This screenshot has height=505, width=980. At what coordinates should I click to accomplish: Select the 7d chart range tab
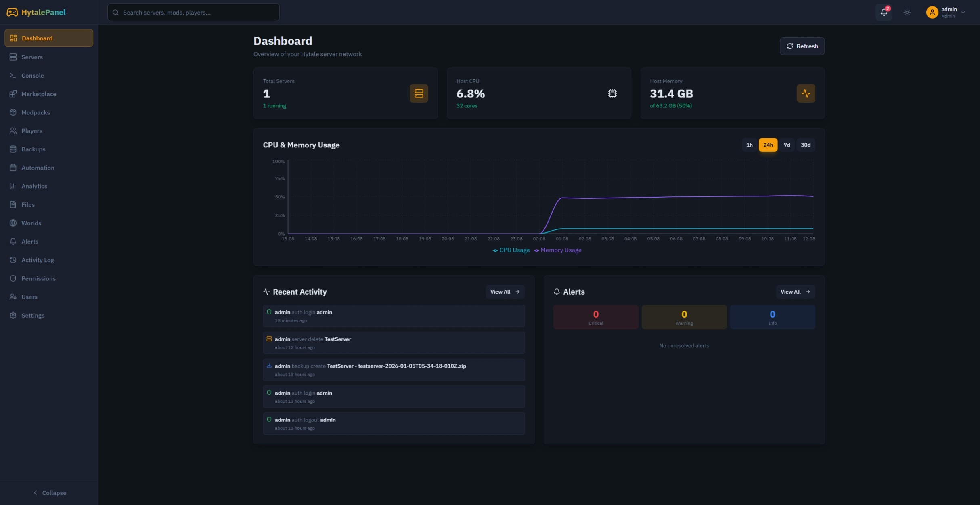(787, 145)
